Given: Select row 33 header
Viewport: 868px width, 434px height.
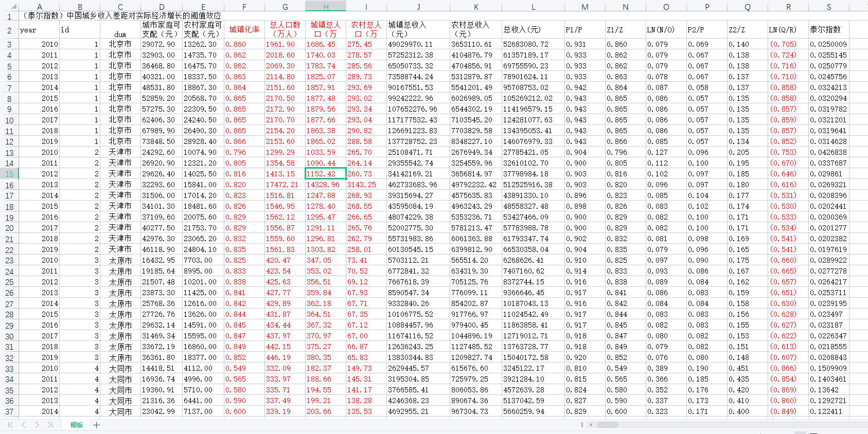Looking at the screenshot, I should click(x=9, y=369).
